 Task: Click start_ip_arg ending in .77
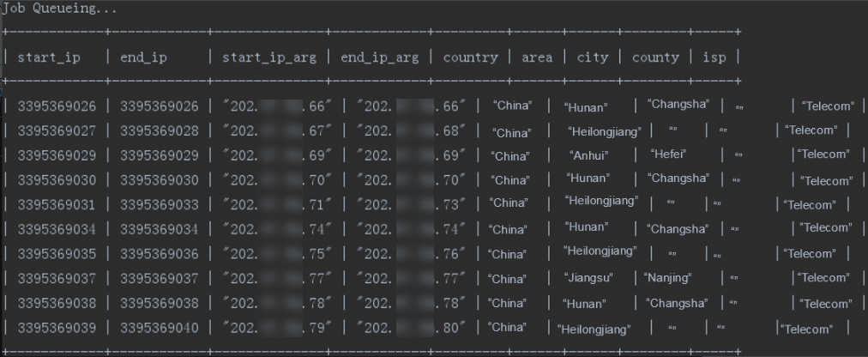277,278
